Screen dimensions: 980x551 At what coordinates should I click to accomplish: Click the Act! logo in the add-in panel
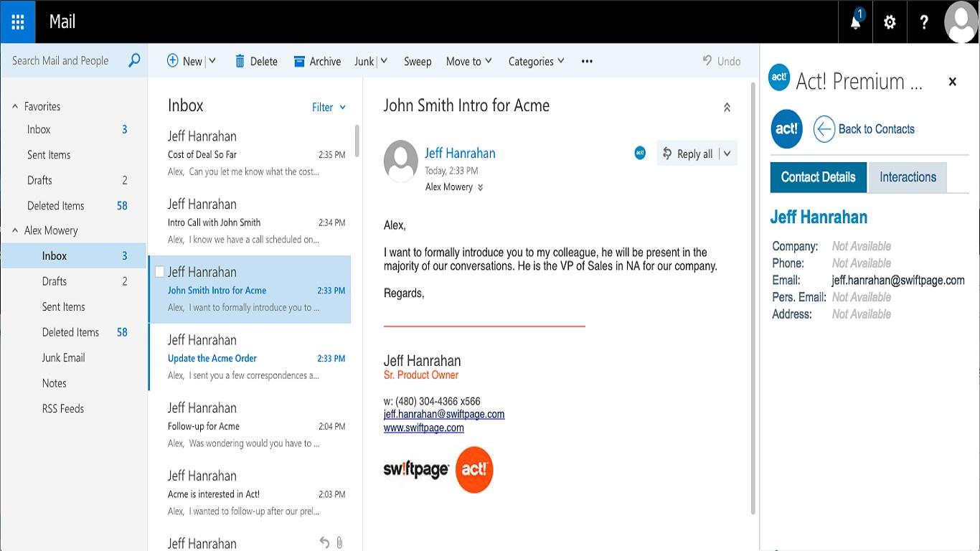pos(786,129)
